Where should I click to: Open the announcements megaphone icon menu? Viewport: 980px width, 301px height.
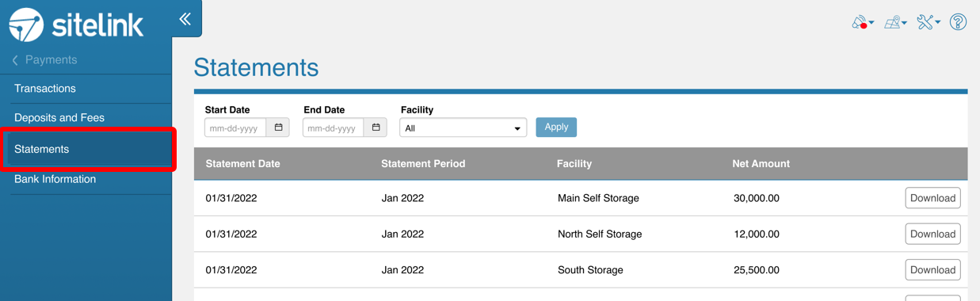pyautogui.click(x=862, y=22)
